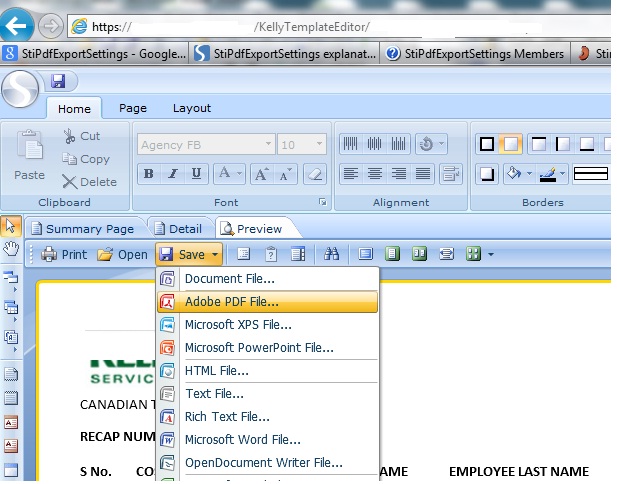Open the font color dropdown arrow
Image resolution: width=617 pixels, height=484 pixels.
click(239, 174)
